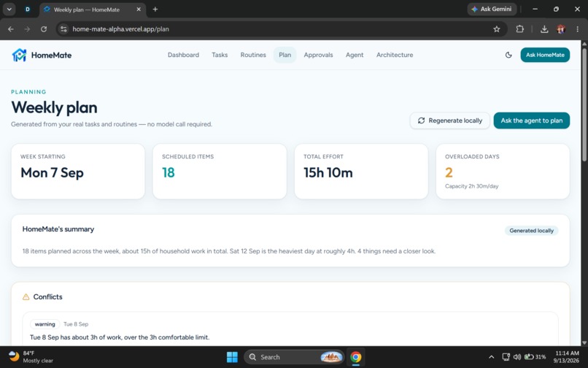Click the HomeMate house logo icon
The image size is (588, 368).
pos(19,55)
